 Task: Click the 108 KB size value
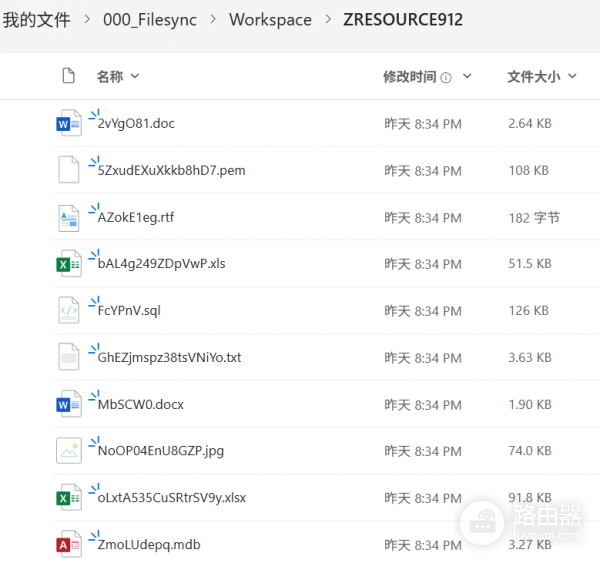click(x=528, y=170)
